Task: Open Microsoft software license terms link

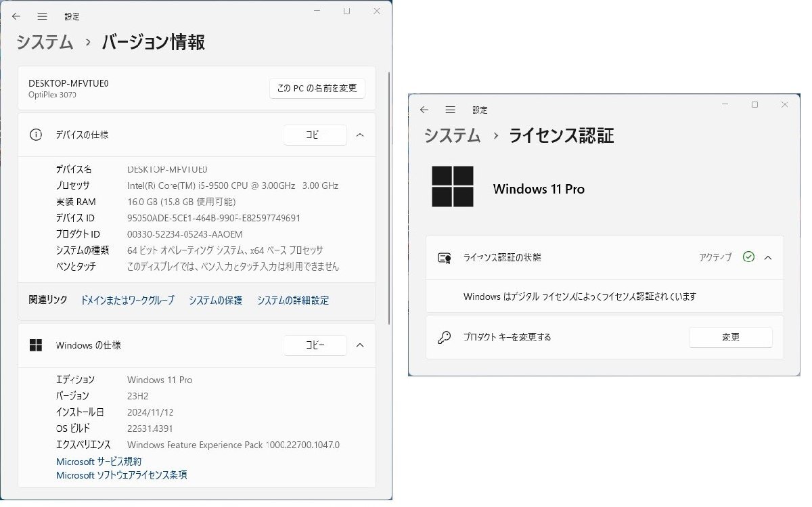Action: [x=122, y=475]
